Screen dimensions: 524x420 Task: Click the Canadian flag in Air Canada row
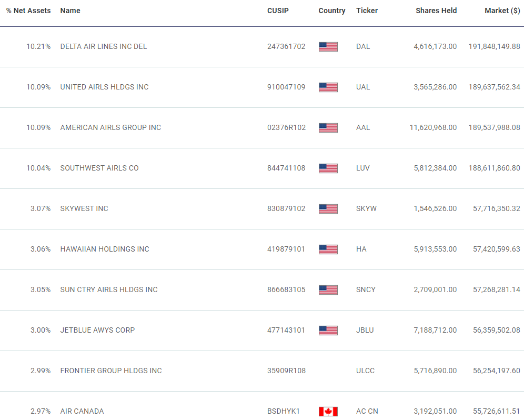[x=328, y=411]
